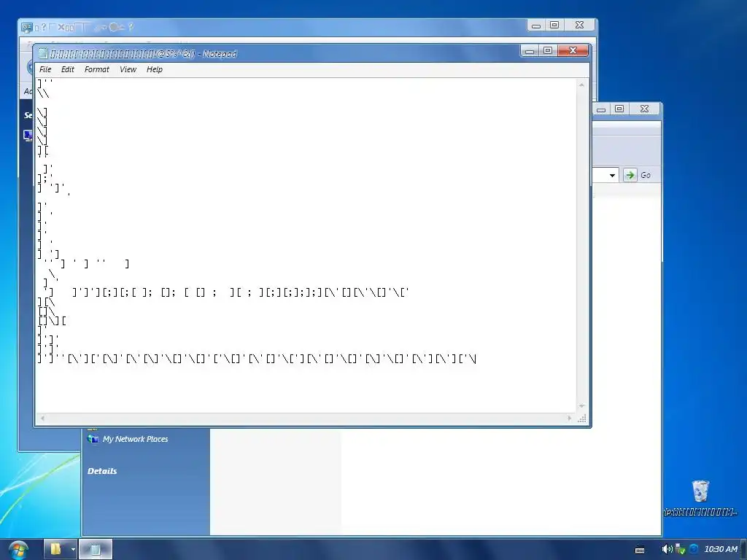Close the Notepad window

(x=573, y=50)
